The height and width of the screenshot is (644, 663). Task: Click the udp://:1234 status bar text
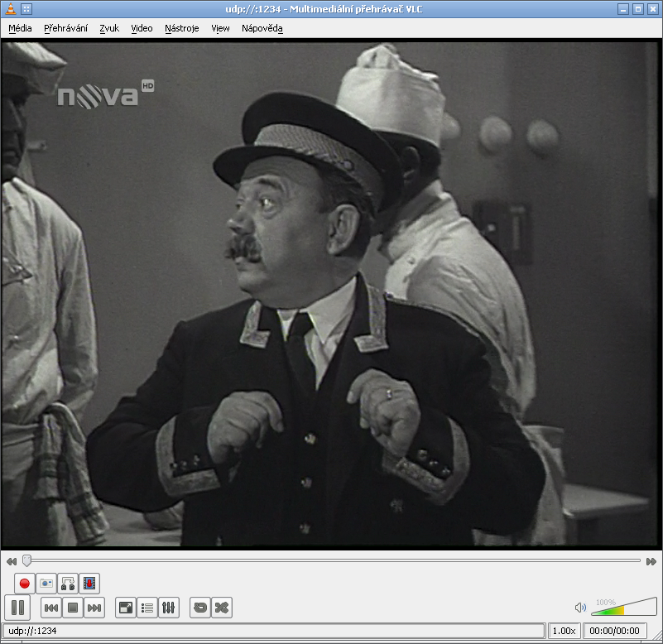pyautogui.click(x=32, y=631)
